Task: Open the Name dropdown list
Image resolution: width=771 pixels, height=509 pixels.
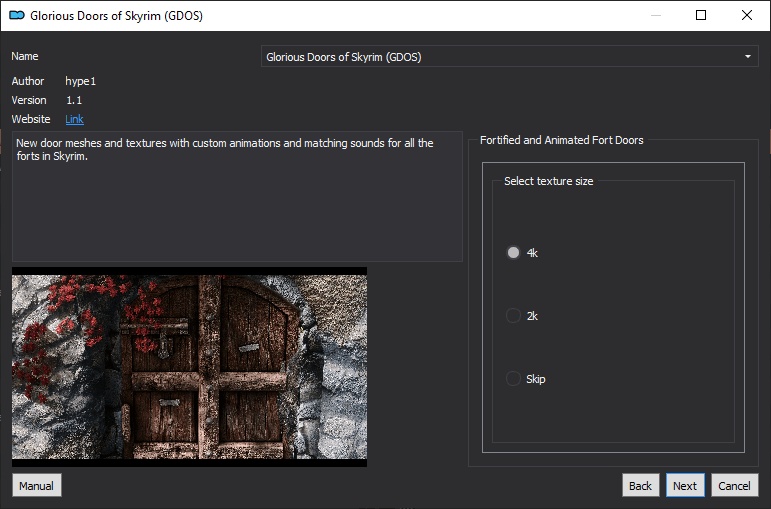Action: [x=509, y=57]
